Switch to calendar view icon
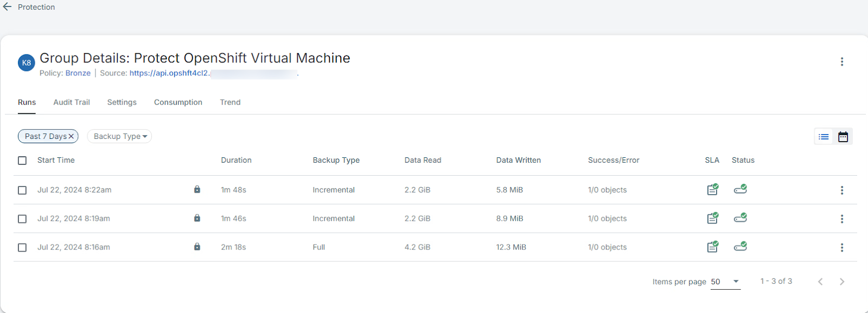The width and height of the screenshot is (868, 313). point(843,137)
